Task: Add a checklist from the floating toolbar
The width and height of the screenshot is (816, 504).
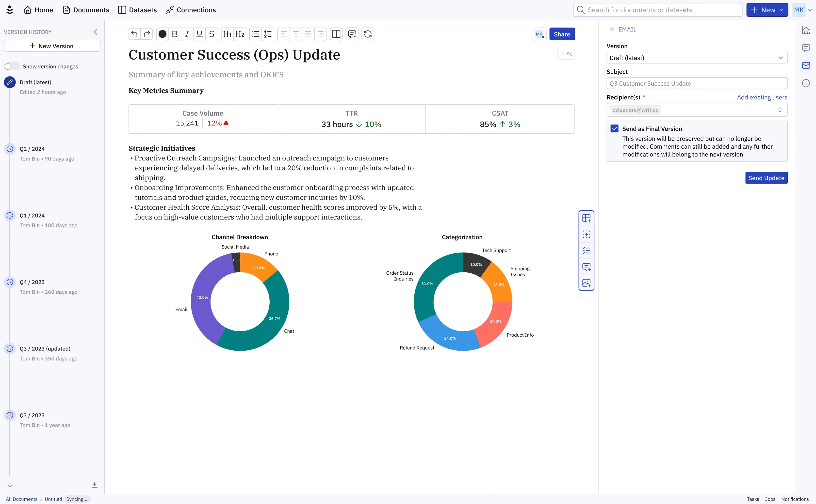Action: [x=586, y=250]
